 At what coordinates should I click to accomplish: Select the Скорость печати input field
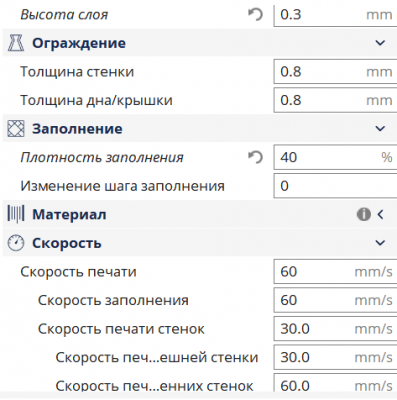(335, 272)
